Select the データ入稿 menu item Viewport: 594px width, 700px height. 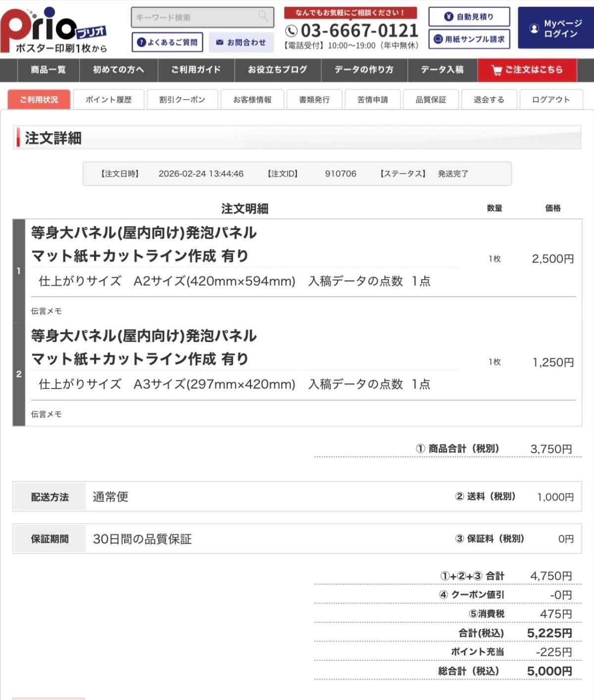pyautogui.click(x=442, y=70)
